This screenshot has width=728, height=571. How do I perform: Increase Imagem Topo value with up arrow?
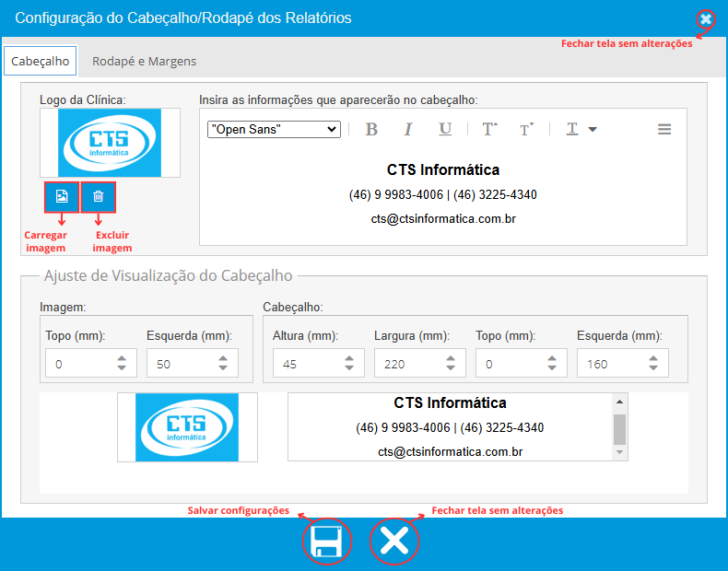point(122,358)
